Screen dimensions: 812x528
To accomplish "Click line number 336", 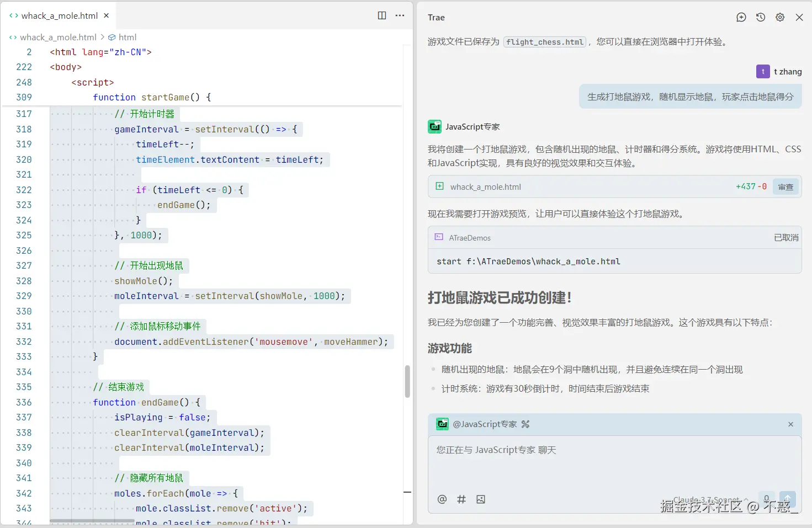I will [24, 402].
